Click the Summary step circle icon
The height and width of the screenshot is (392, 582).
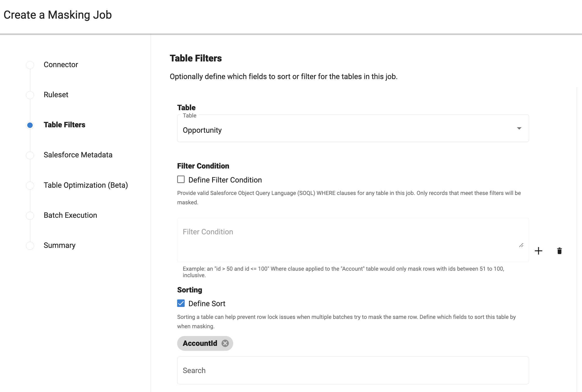[x=30, y=246]
